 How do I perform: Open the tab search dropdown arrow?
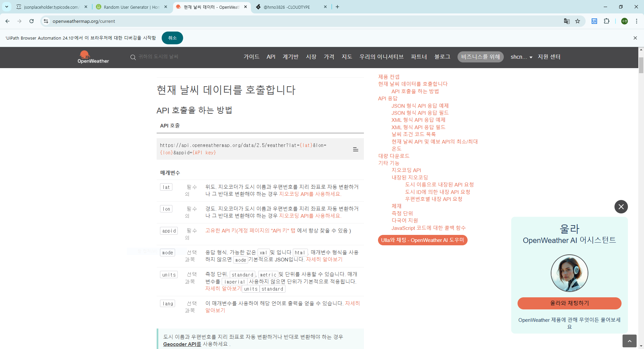point(7,7)
